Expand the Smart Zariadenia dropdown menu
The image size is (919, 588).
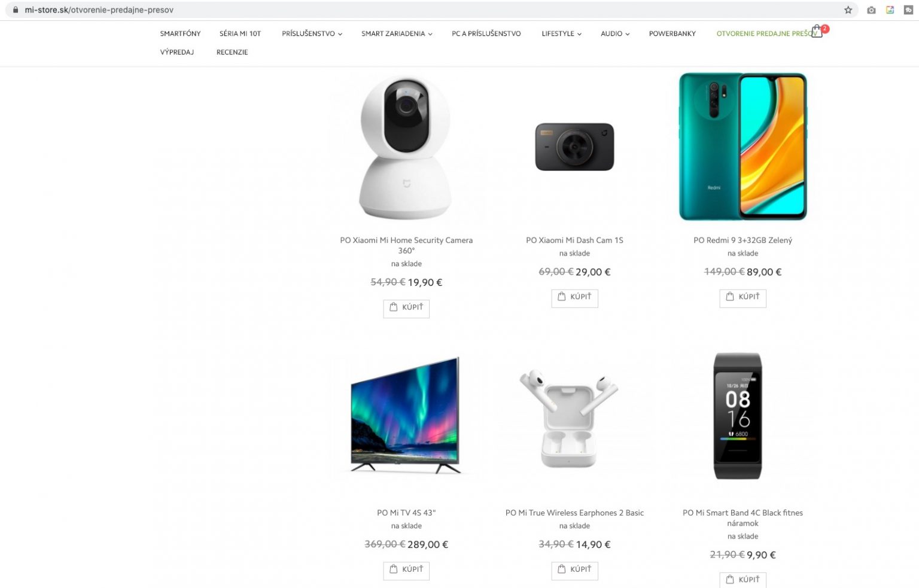(x=397, y=33)
